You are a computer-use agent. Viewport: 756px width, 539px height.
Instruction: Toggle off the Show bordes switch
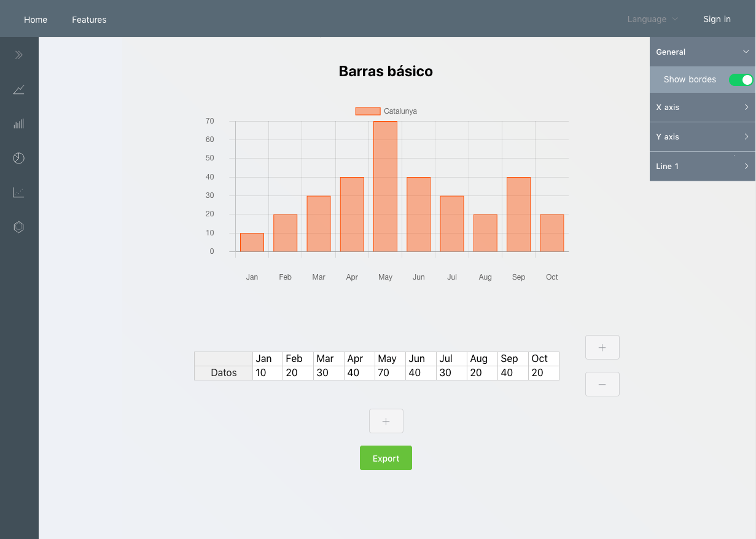click(x=742, y=79)
